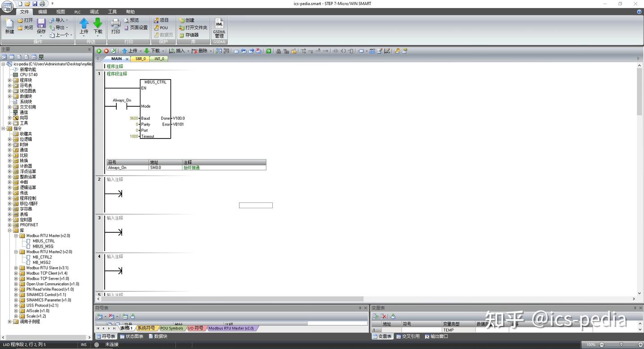This screenshot has width=644, height=349.
Task: Click the editor vertical scrollbar thumb
Action: pyautogui.click(x=639, y=92)
